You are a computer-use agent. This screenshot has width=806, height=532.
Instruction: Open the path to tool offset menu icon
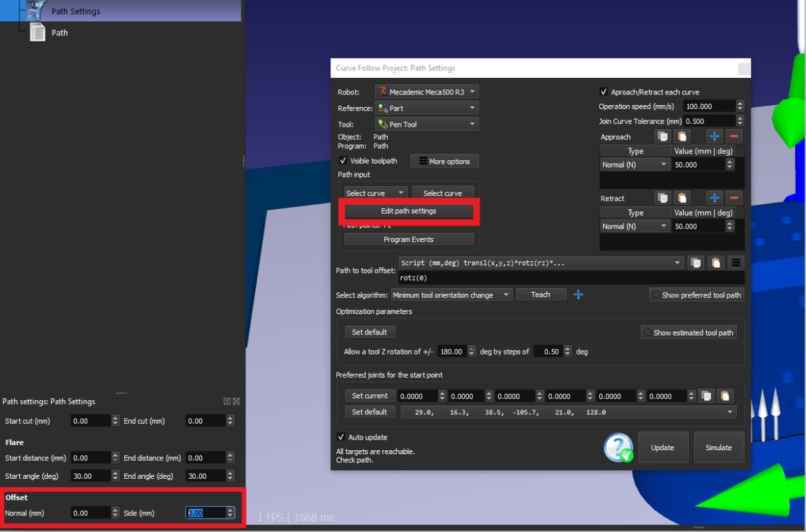[x=736, y=263]
